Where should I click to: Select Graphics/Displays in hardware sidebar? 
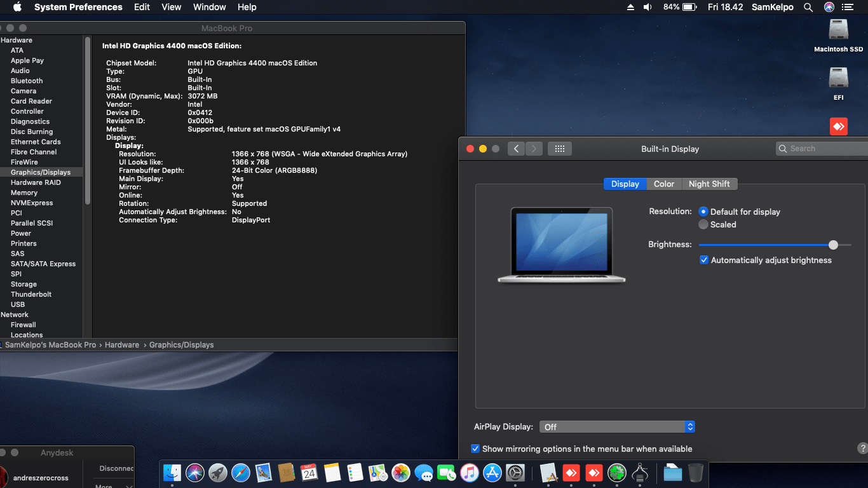click(x=41, y=172)
